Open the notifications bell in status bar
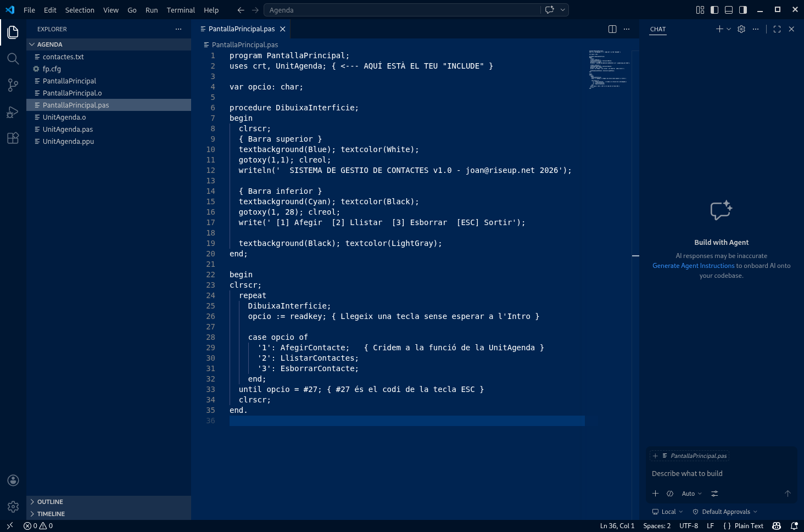The image size is (804, 532). [x=794, y=526]
